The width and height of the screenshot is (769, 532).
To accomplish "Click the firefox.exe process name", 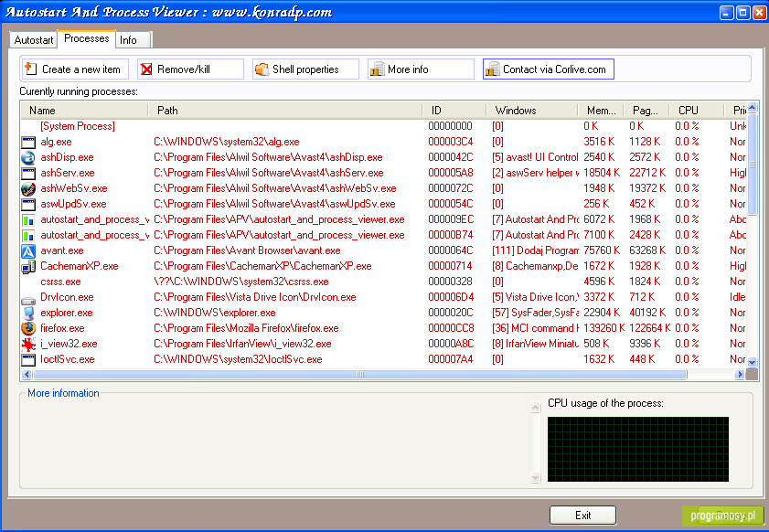I will (x=62, y=328).
